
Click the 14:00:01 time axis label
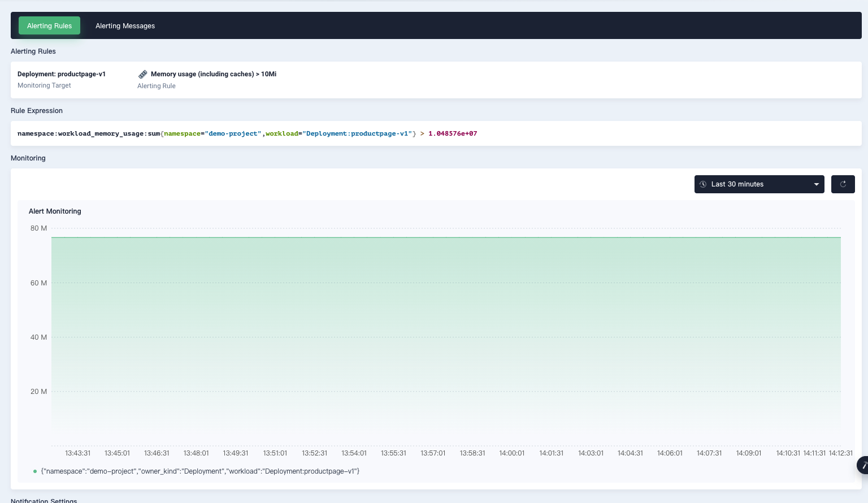(512, 453)
